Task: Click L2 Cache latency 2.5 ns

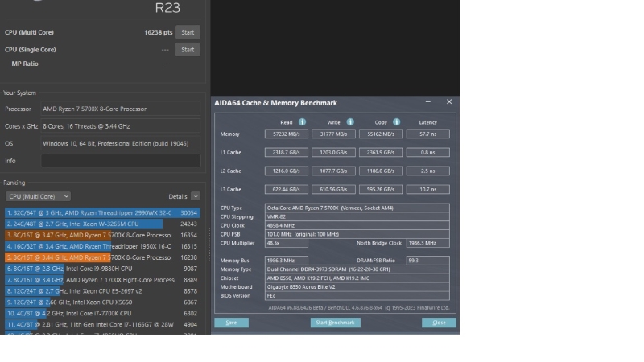Action: tap(428, 171)
